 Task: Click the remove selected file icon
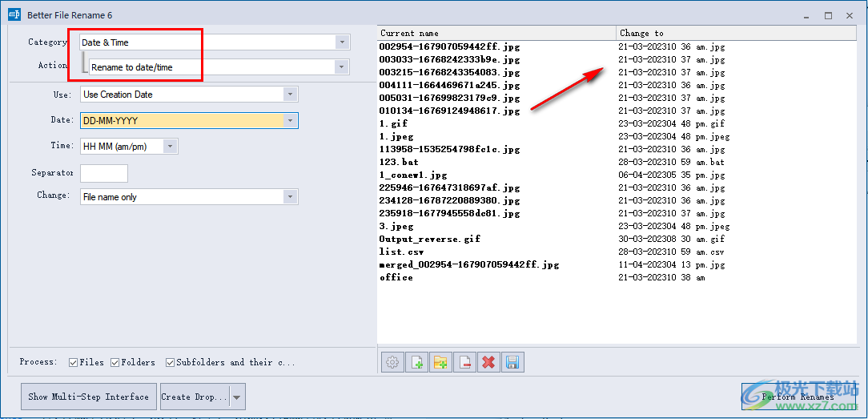pos(464,363)
